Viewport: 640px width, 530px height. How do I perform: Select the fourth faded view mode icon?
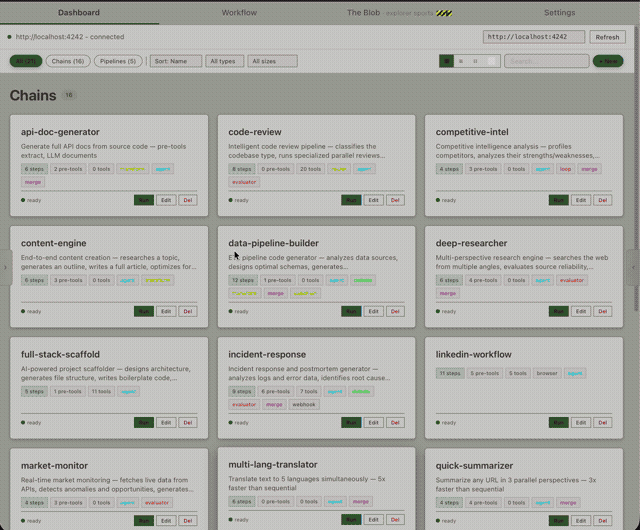(x=491, y=61)
